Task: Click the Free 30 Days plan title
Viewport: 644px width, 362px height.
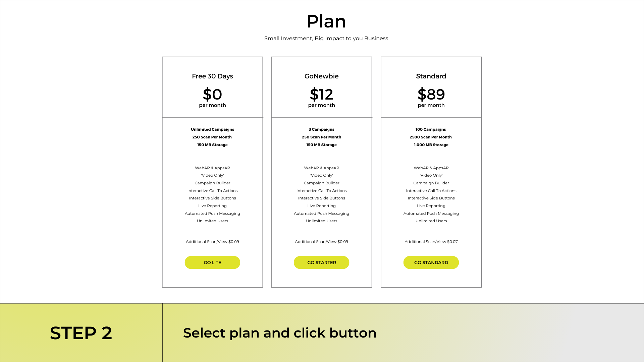Action: (x=212, y=76)
